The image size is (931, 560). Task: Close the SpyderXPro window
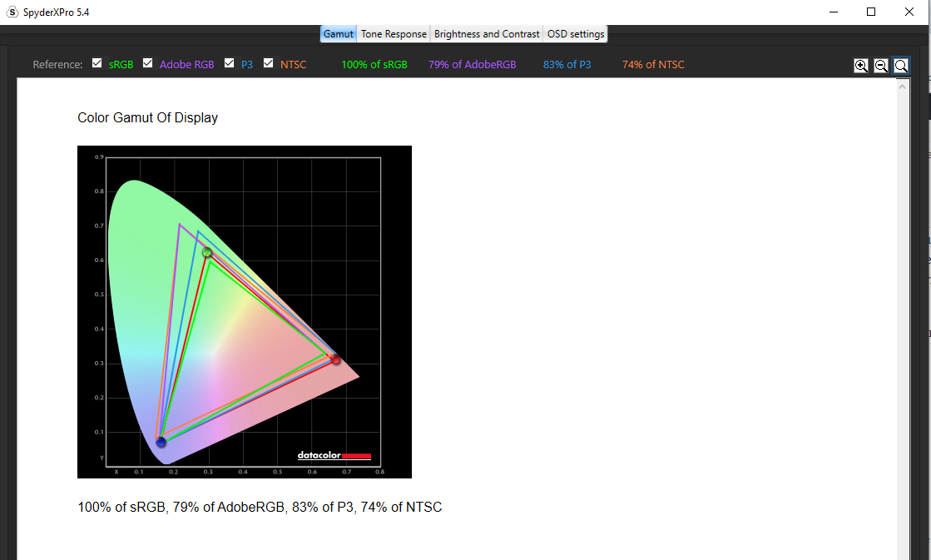pos(909,12)
